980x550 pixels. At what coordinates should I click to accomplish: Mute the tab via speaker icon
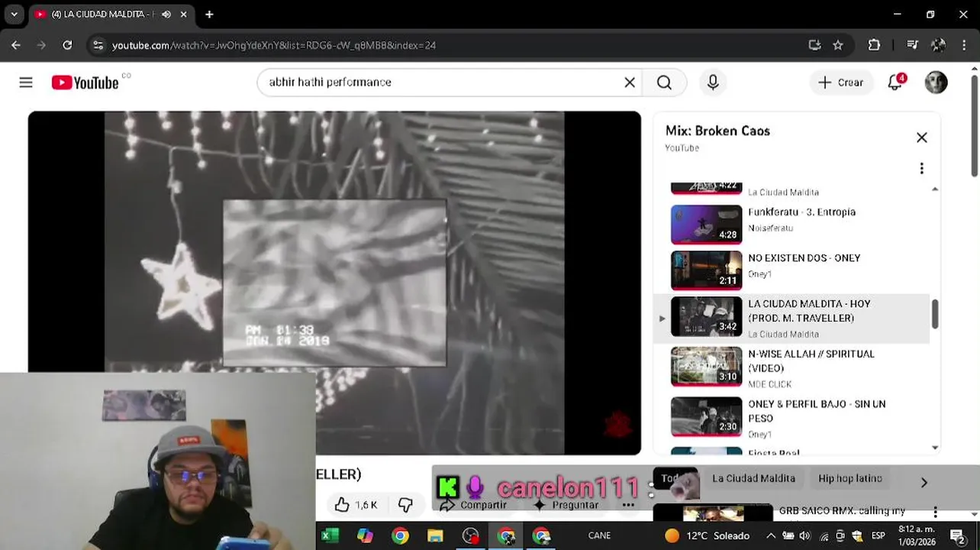pos(166,14)
